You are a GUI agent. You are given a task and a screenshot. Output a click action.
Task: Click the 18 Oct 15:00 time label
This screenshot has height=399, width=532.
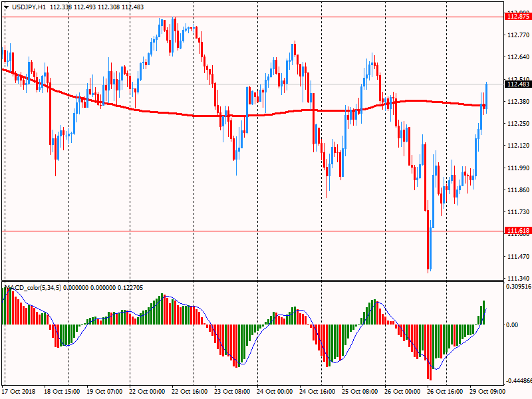62,392
